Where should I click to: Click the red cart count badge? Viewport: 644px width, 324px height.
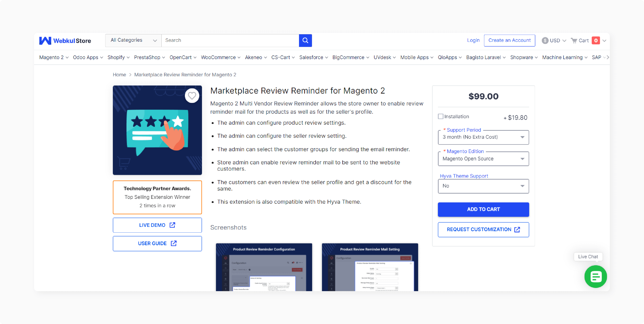(x=596, y=40)
